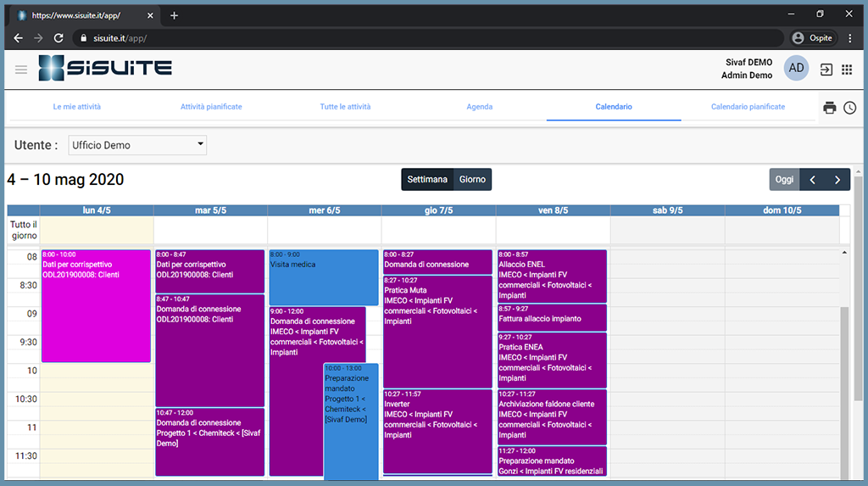Open Archiviazione faldone cliente event
The height and width of the screenshot is (486, 868).
552,417
